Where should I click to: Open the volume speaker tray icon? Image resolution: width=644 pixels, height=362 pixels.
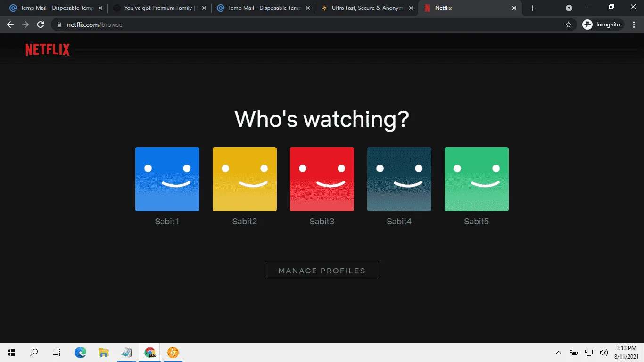coord(603,353)
